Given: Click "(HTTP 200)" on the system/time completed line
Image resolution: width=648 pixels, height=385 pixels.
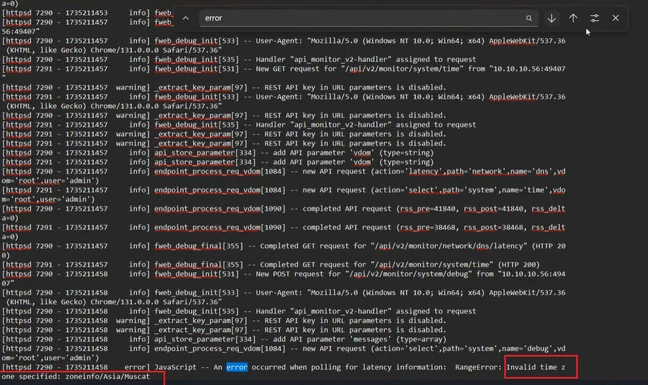Looking at the screenshot, I should [519, 264].
